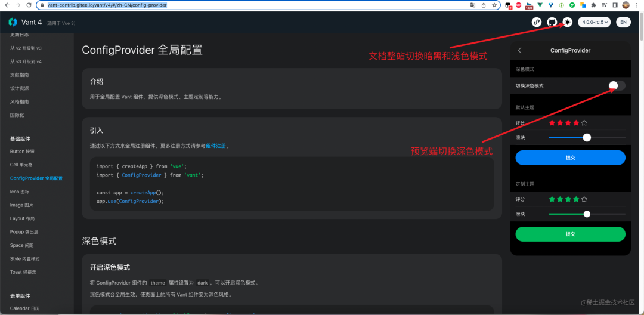644x315 pixels.
Task: Open the blue diamond extension icon
Action: tap(551, 5)
